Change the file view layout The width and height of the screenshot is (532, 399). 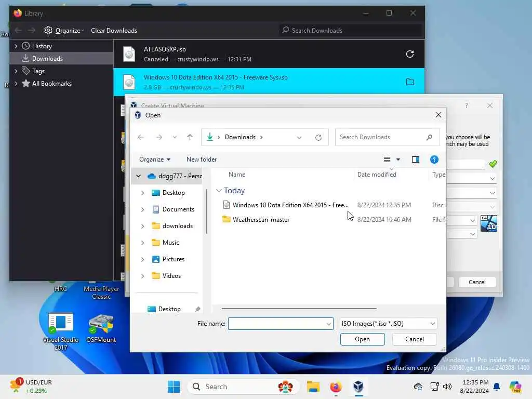pyautogui.click(x=387, y=159)
